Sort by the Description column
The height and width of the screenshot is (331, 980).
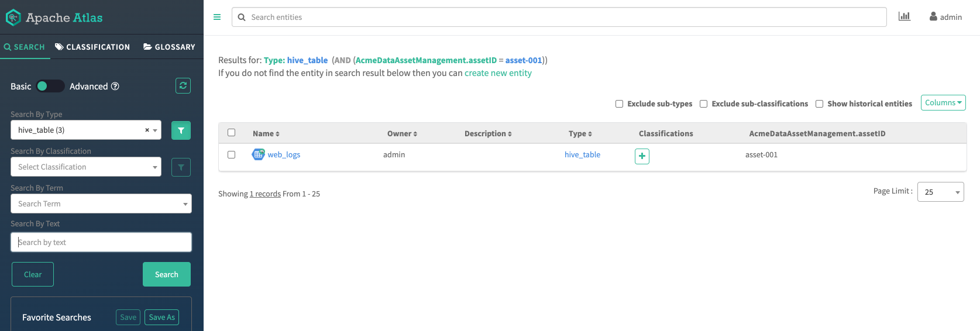pos(488,133)
